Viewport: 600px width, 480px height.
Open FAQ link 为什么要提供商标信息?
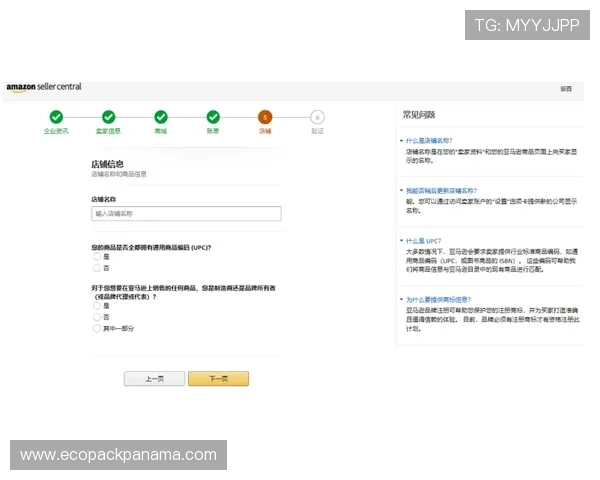click(x=438, y=299)
